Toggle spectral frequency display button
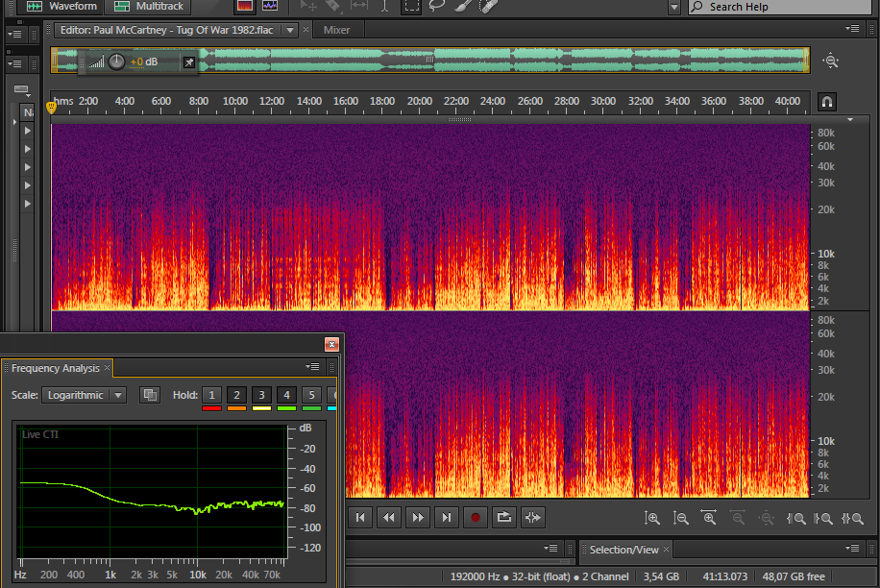 pos(245,6)
